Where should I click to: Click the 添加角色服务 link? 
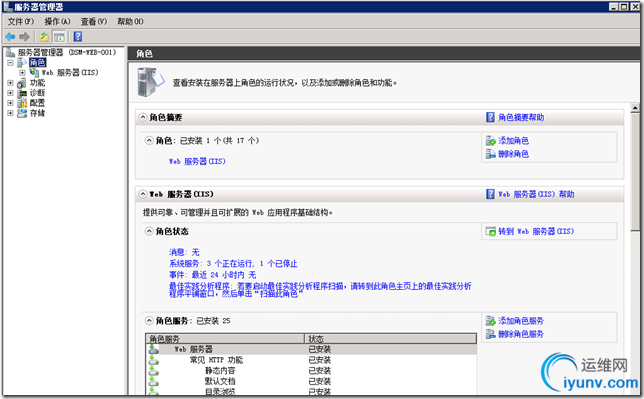[x=521, y=321]
